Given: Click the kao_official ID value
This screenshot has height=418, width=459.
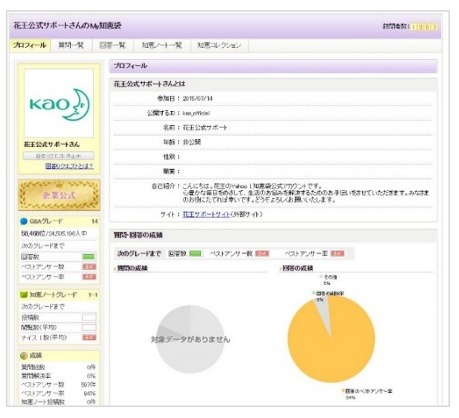Looking at the screenshot, I should [196, 113].
